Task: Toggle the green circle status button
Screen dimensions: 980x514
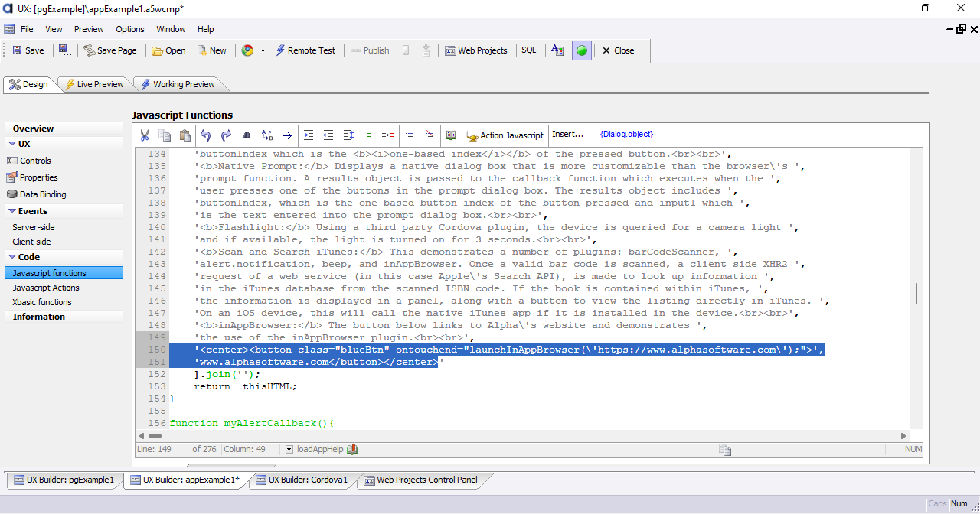Action: click(x=582, y=50)
